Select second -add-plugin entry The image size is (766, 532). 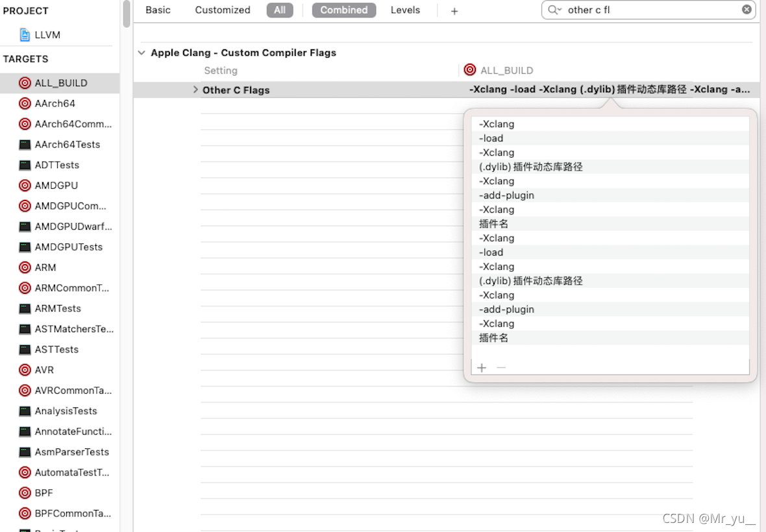tap(610, 309)
